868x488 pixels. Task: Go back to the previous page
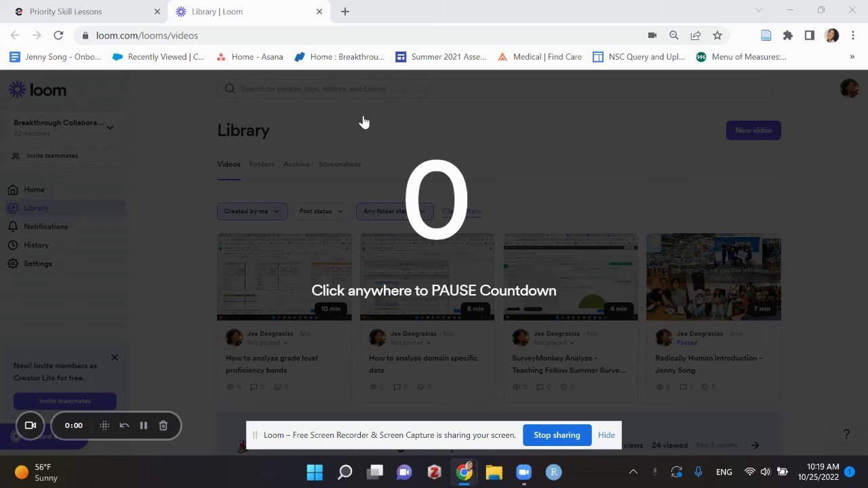[x=15, y=35]
